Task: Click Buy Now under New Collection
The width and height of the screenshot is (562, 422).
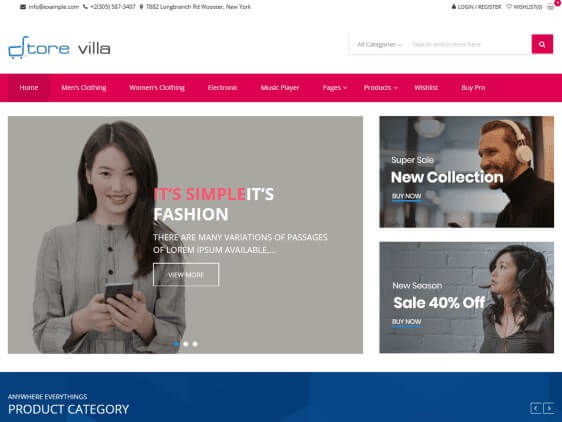Action: (406, 196)
